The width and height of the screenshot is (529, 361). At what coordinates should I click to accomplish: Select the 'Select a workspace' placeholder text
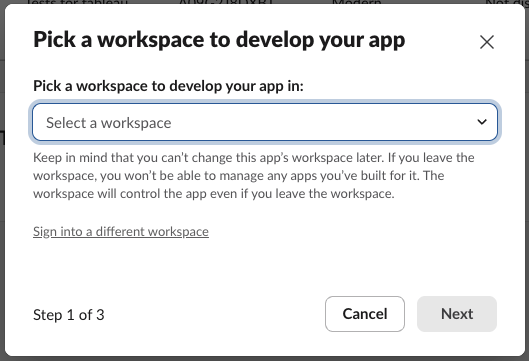tap(109, 123)
